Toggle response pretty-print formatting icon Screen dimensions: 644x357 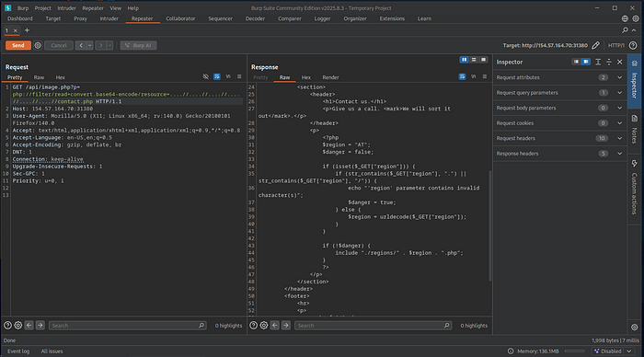tap(462, 76)
